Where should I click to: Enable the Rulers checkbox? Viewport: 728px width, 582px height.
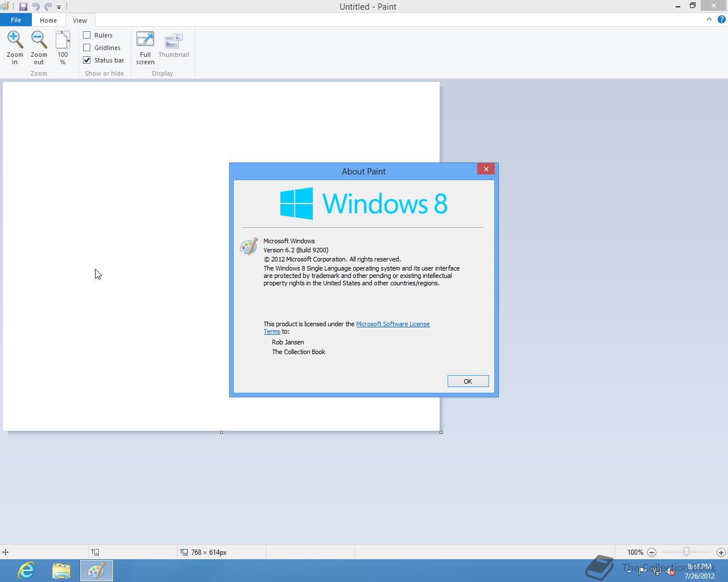coord(87,35)
